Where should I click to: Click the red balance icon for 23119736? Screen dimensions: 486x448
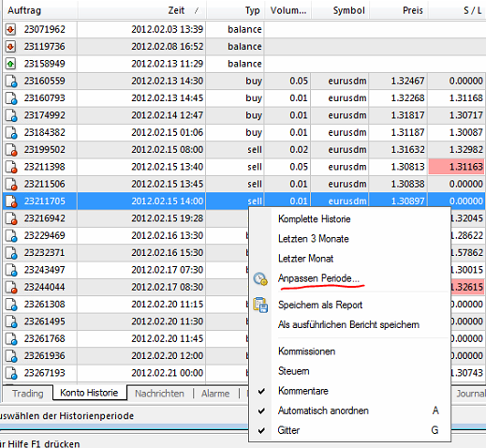[x=10, y=47]
